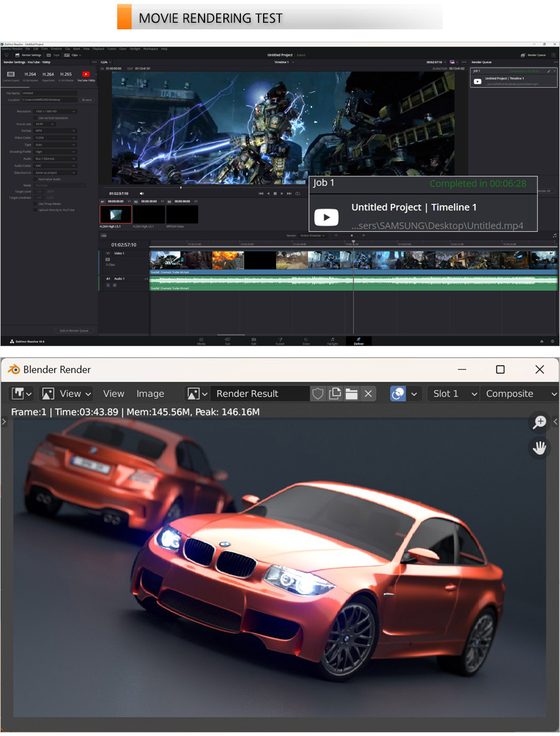Go to the Deliver page in DaVinci Resolve
This screenshot has width=560, height=736.
(x=359, y=341)
